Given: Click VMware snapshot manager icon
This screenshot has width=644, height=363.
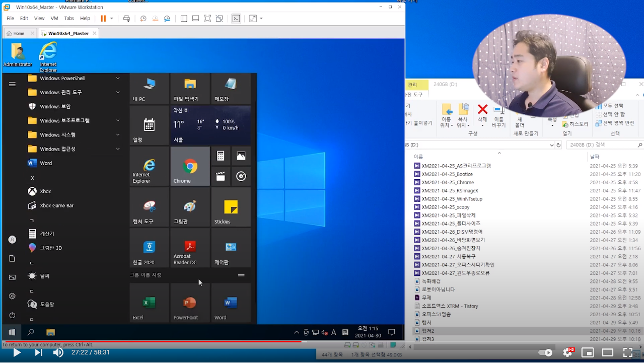Looking at the screenshot, I should [167, 19].
